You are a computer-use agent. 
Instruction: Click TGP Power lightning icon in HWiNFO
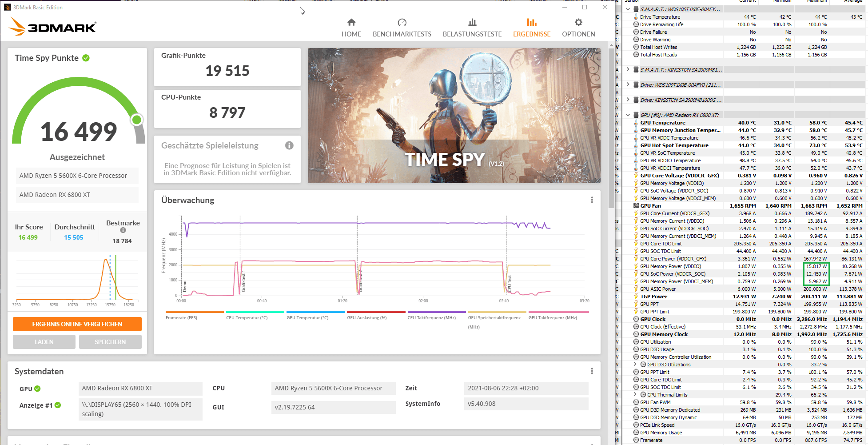[x=636, y=297]
